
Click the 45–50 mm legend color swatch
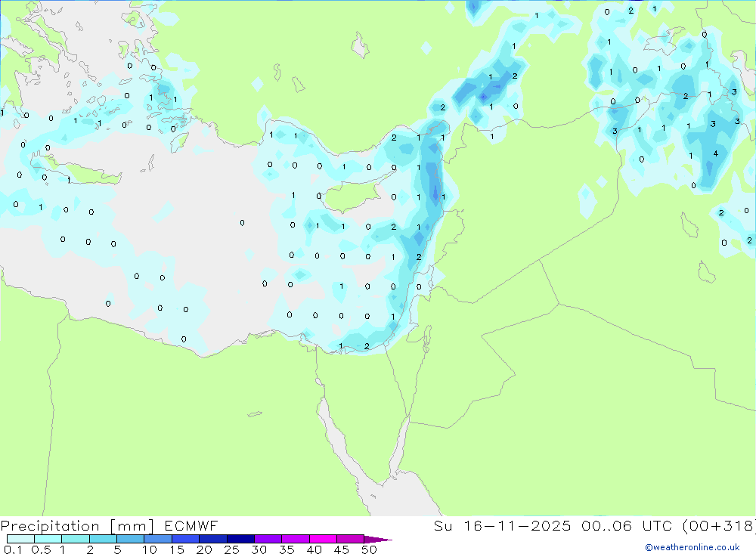pyautogui.click(x=351, y=539)
